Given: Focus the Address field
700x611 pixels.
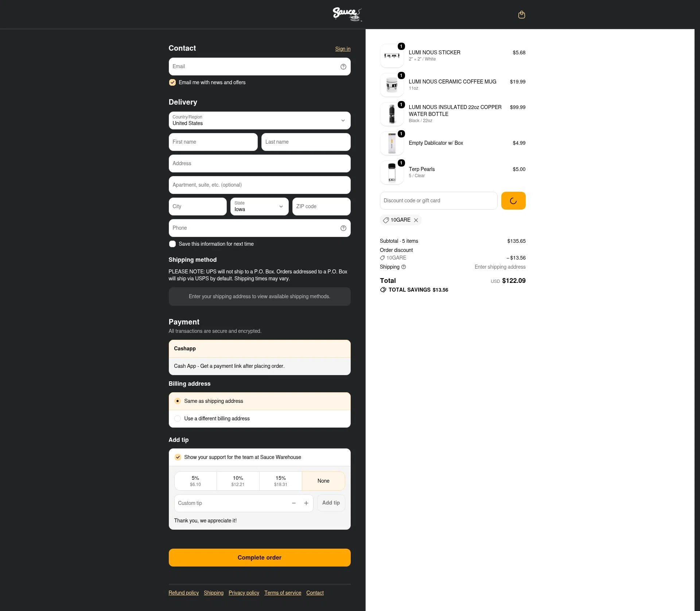Looking at the screenshot, I should coord(260,163).
